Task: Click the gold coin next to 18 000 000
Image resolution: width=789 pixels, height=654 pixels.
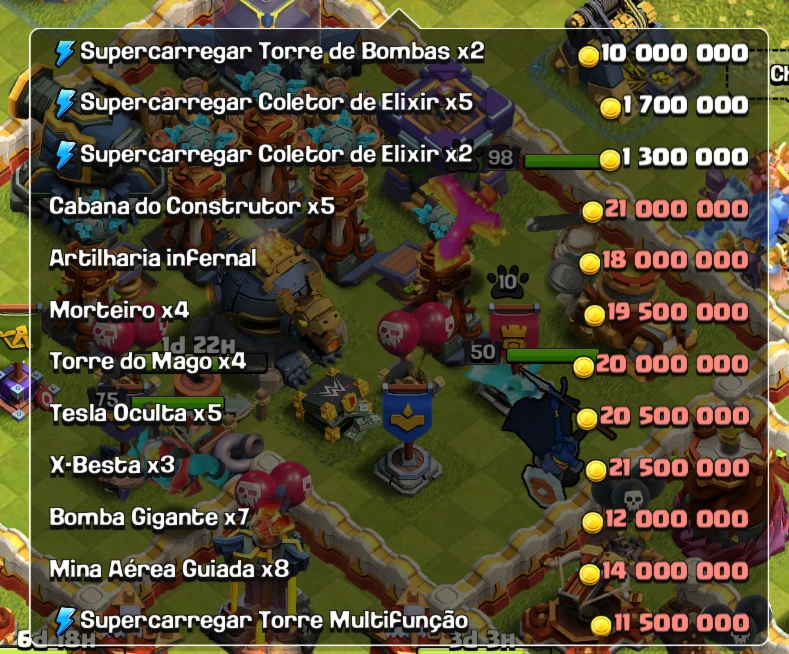Action: pyautogui.click(x=590, y=263)
